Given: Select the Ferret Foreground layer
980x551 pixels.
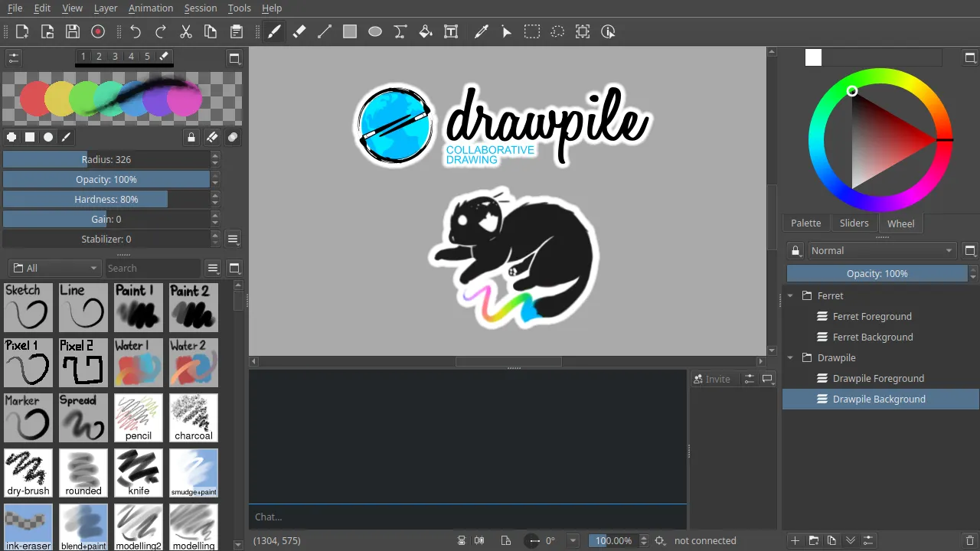Looking at the screenshot, I should coord(880,316).
